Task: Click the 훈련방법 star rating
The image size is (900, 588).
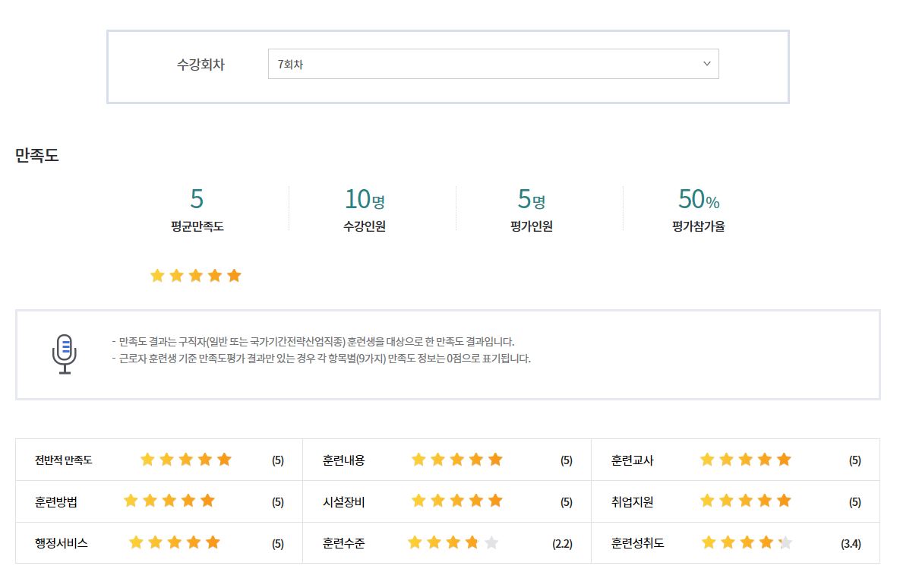Action: tap(169, 501)
